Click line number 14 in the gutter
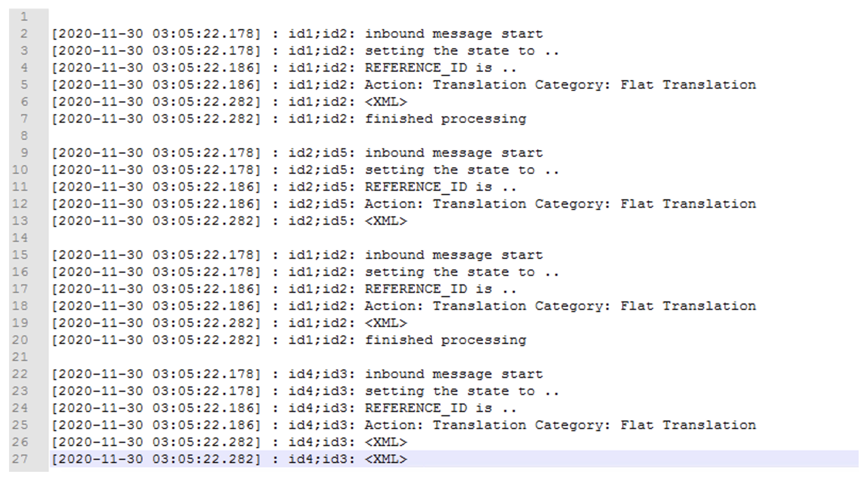Screen dimensions: 868x480 [20, 238]
